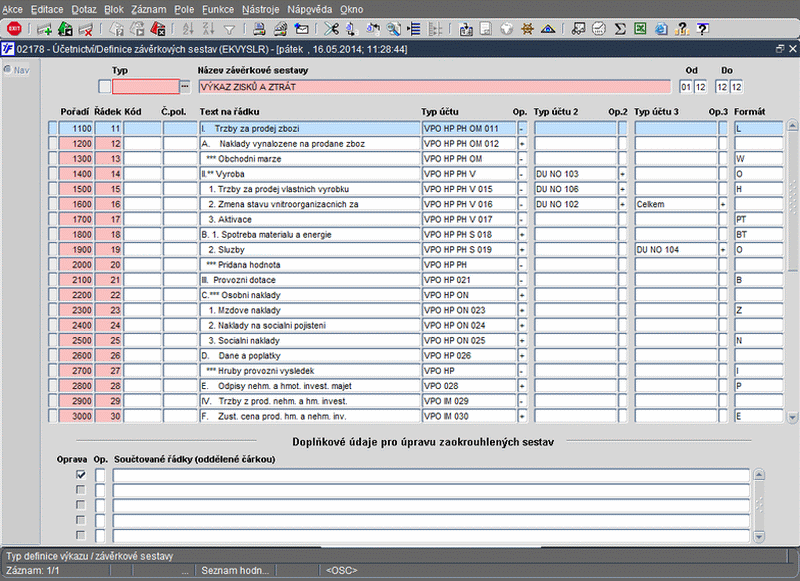Open the Typ field lookup button
Screen dimensions: 800x581
183,87
